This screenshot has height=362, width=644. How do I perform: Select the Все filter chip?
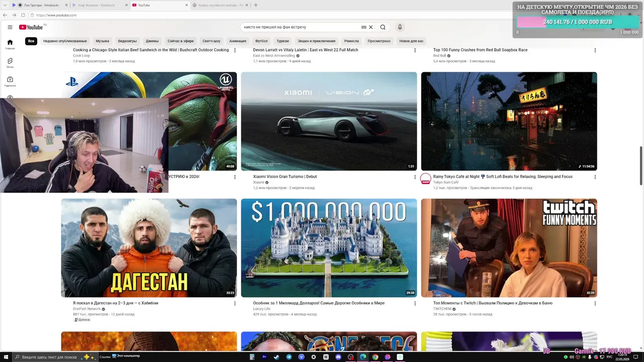(31, 41)
